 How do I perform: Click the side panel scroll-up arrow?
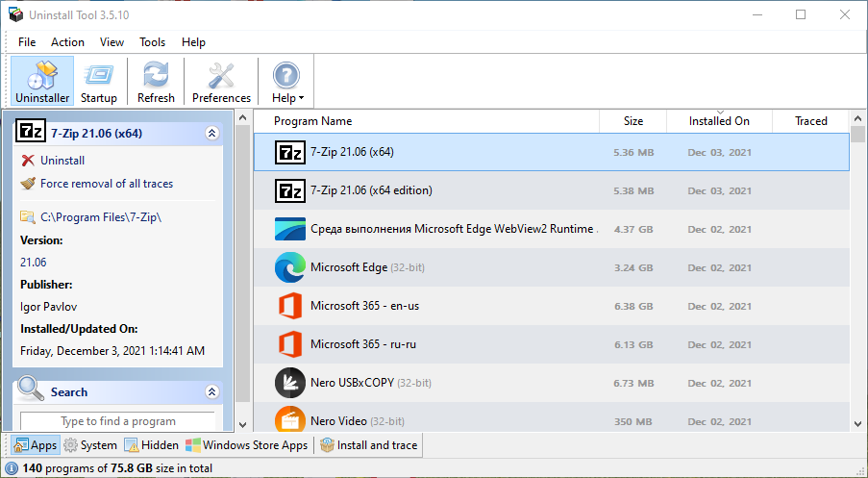(242, 117)
